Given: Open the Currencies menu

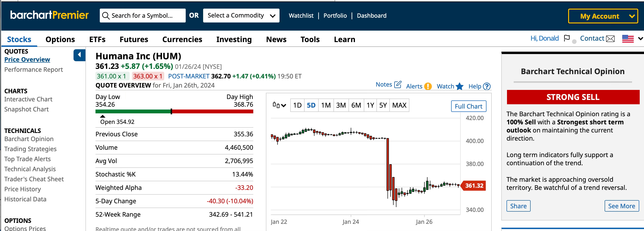Looking at the screenshot, I should 182,39.
